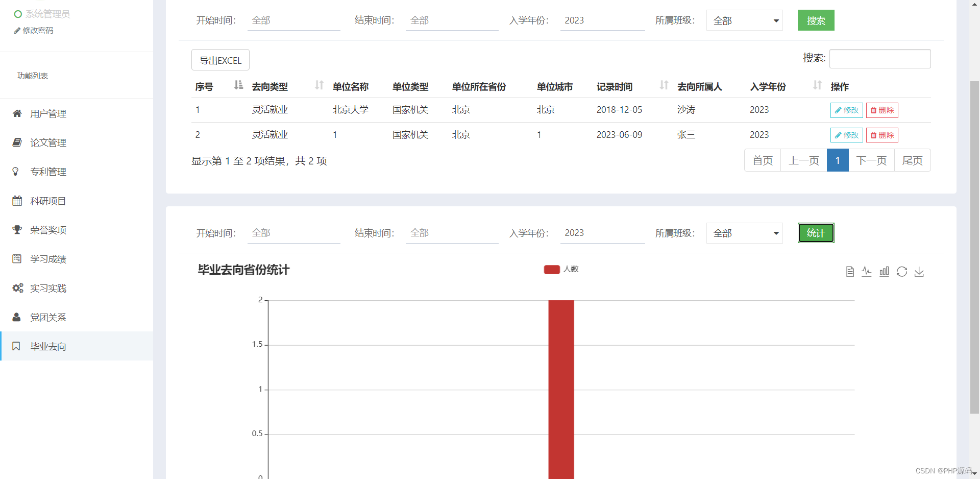The image size is (980, 479).
Task: Click 删除 for the 张三 row
Action: tap(882, 135)
